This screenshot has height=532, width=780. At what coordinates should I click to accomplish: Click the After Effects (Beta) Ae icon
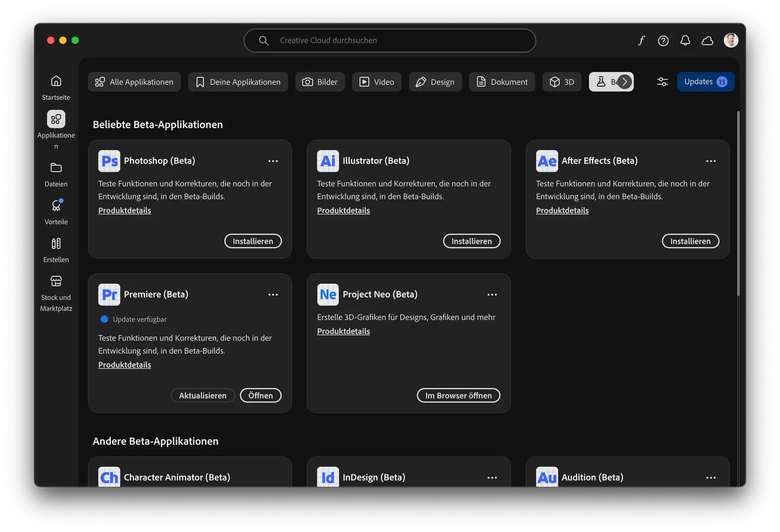pyautogui.click(x=547, y=161)
